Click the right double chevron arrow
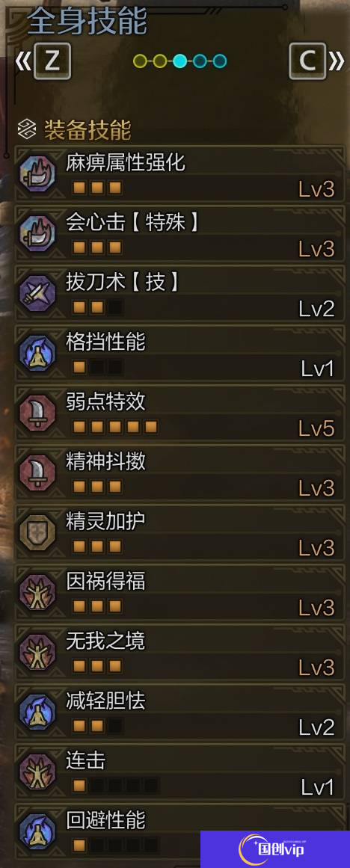Viewport: 350px width, 868px height. [x=337, y=62]
